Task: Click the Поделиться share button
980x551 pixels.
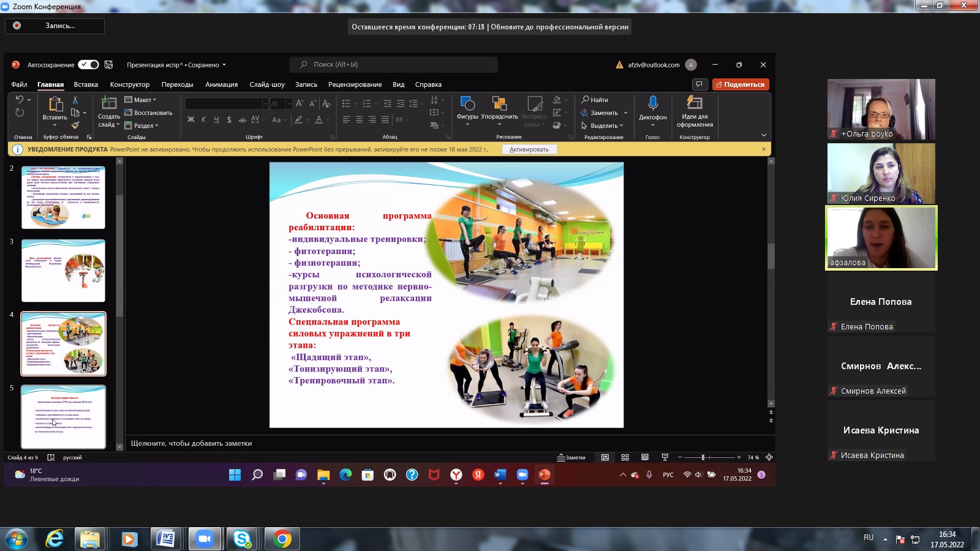Action: click(741, 84)
